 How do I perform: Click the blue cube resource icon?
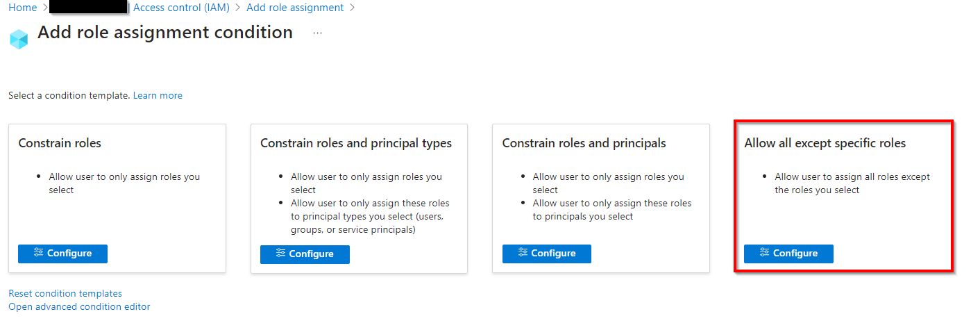pyautogui.click(x=19, y=39)
